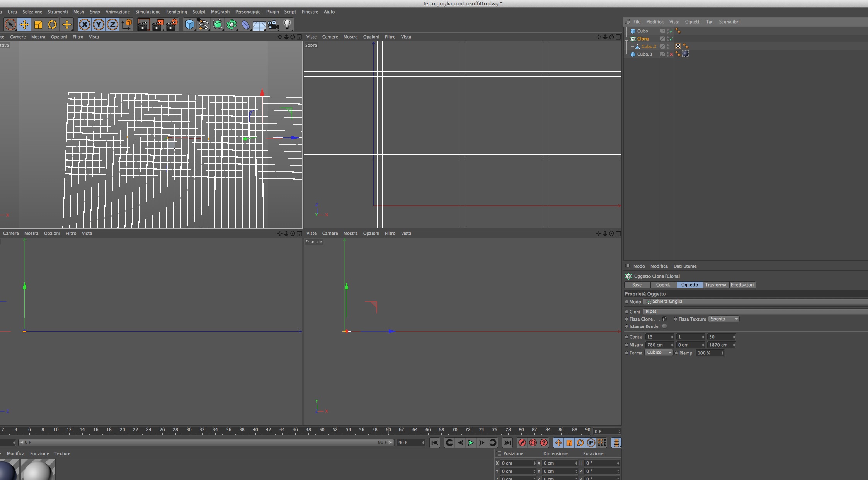Open the Spline pen tool
This screenshot has height=480, width=868.
coord(203,25)
